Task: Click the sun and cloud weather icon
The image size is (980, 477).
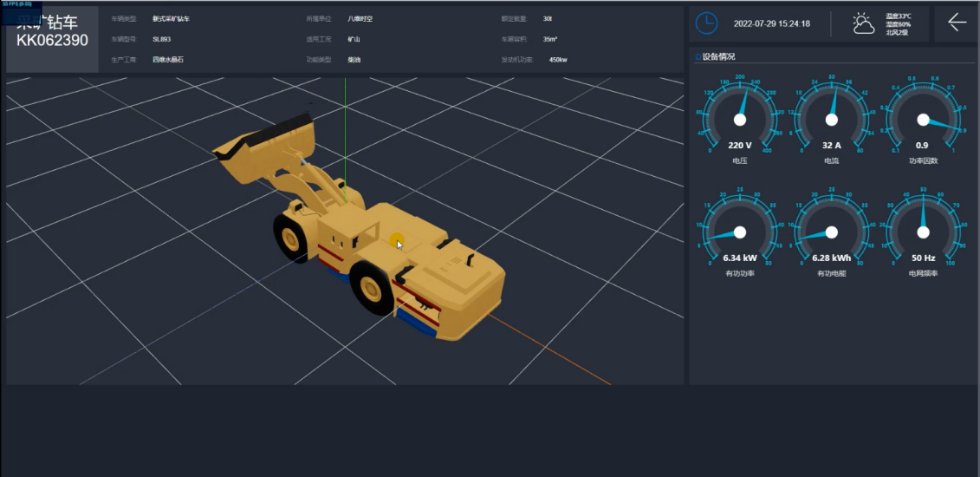Action: (x=863, y=23)
